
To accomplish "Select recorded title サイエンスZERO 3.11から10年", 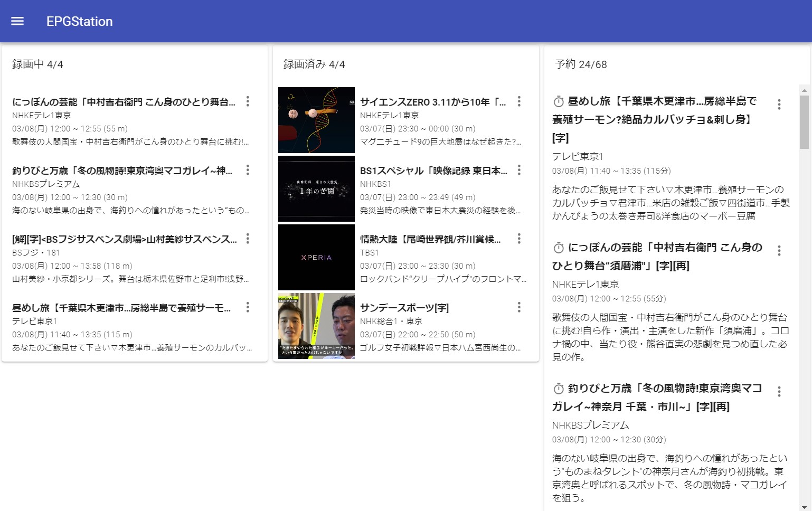I will click(433, 102).
